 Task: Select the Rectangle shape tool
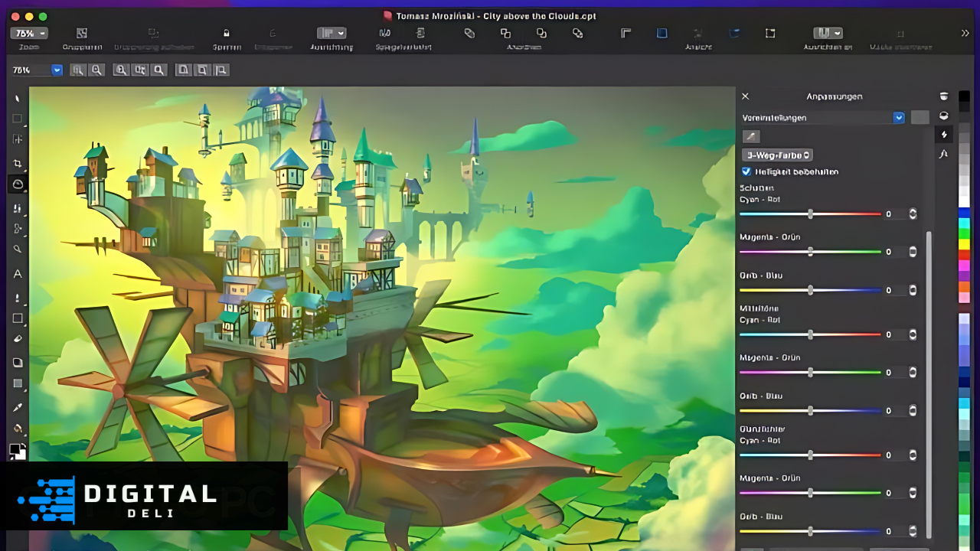coord(17,318)
